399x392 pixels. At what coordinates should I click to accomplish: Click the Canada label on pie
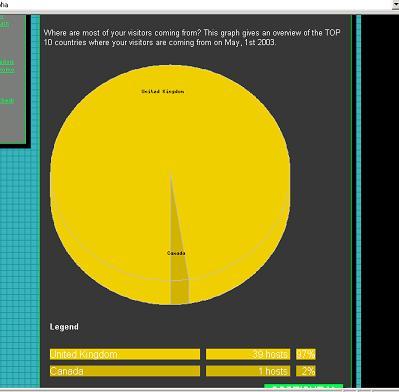pyautogui.click(x=176, y=253)
